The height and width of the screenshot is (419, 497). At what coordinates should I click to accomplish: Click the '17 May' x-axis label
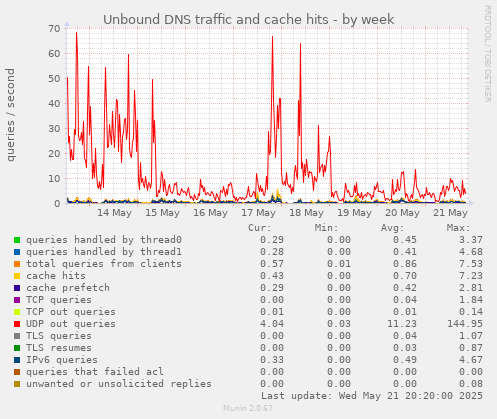258,213
